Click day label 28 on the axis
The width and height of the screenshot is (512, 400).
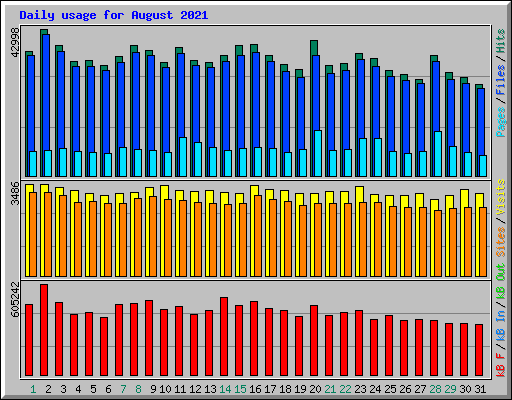click(x=435, y=389)
